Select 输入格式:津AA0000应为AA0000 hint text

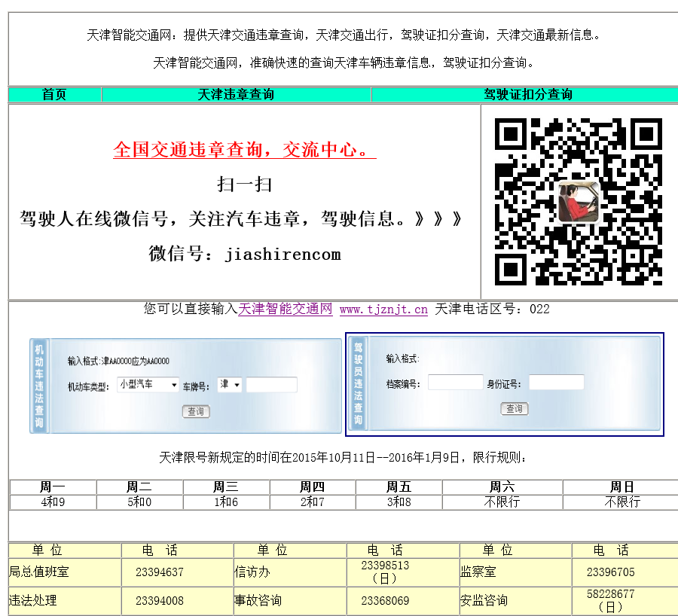pos(118,361)
